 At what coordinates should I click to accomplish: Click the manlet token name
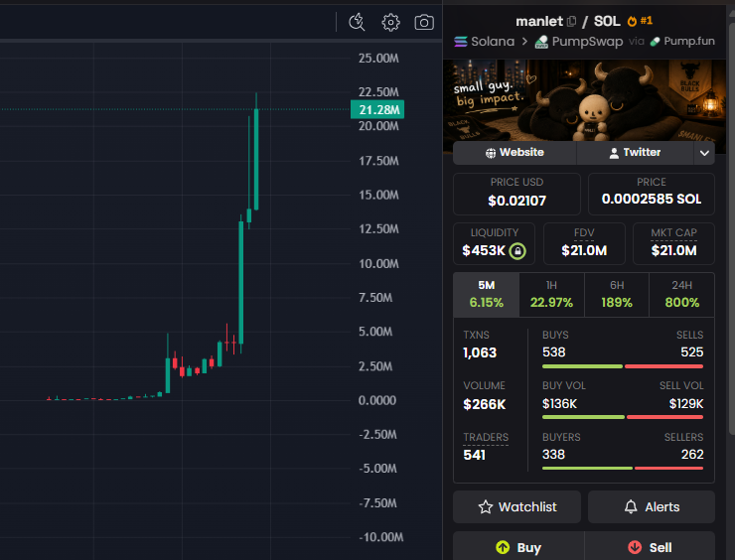pos(539,21)
